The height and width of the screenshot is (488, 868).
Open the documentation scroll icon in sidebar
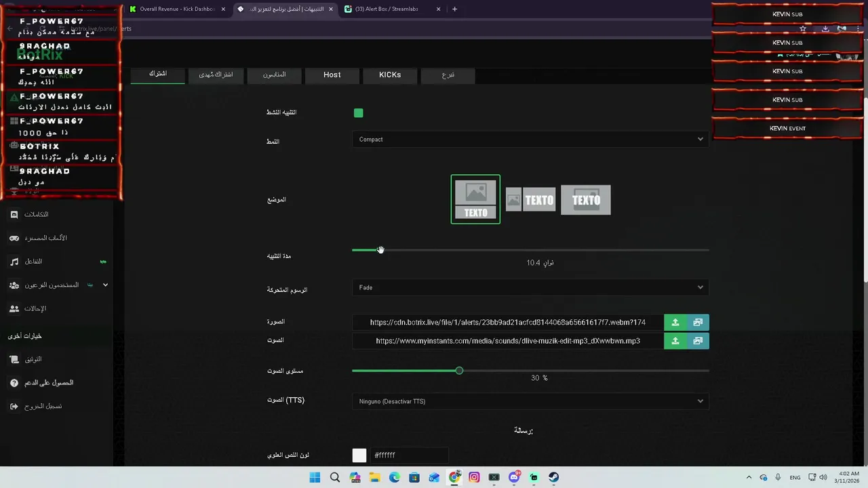tap(14, 359)
